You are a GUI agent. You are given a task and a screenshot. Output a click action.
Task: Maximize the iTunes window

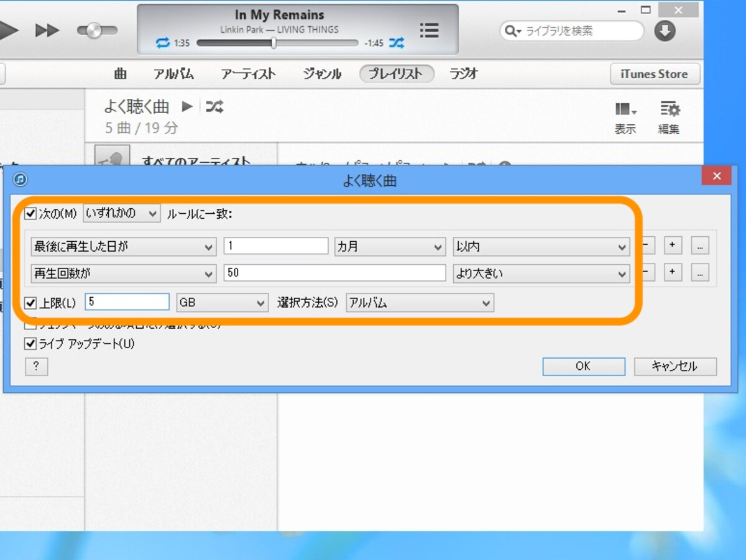(x=646, y=10)
